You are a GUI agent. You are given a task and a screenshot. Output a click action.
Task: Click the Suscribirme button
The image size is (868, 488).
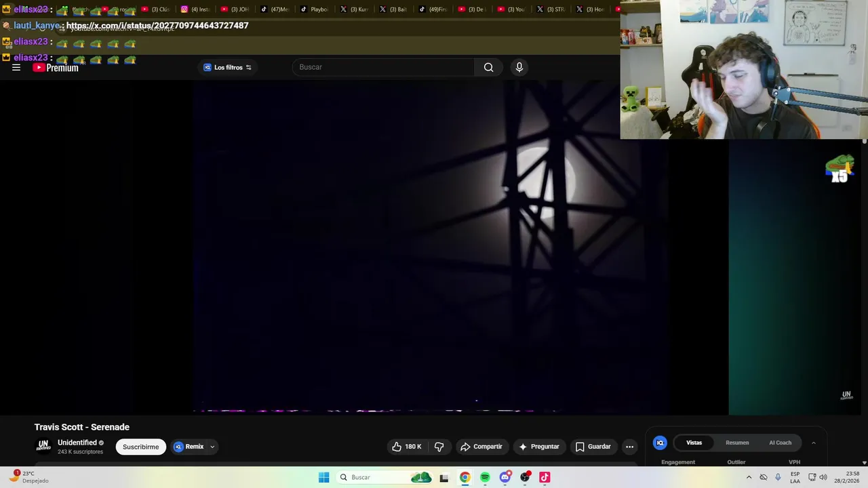(141, 447)
